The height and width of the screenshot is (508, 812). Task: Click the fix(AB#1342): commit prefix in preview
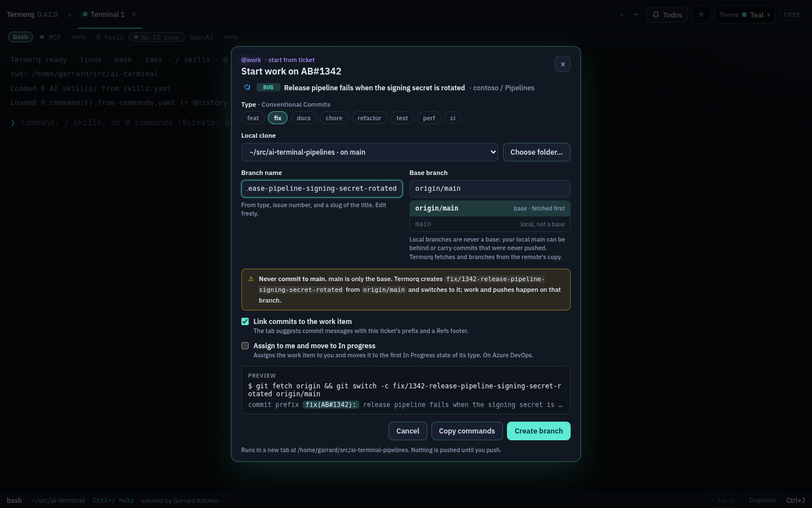click(x=331, y=405)
